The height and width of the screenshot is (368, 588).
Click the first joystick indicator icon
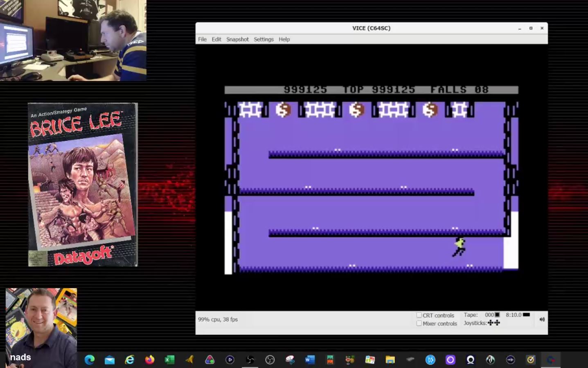point(491,323)
